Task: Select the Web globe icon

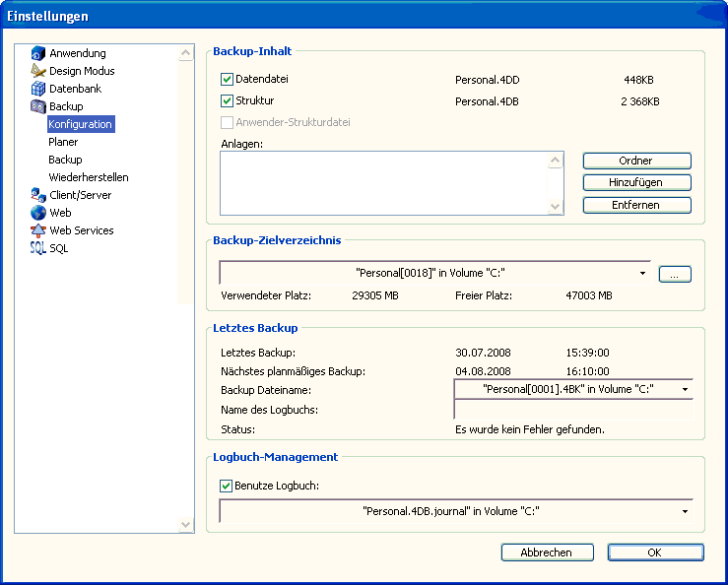Action: pos(38,213)
